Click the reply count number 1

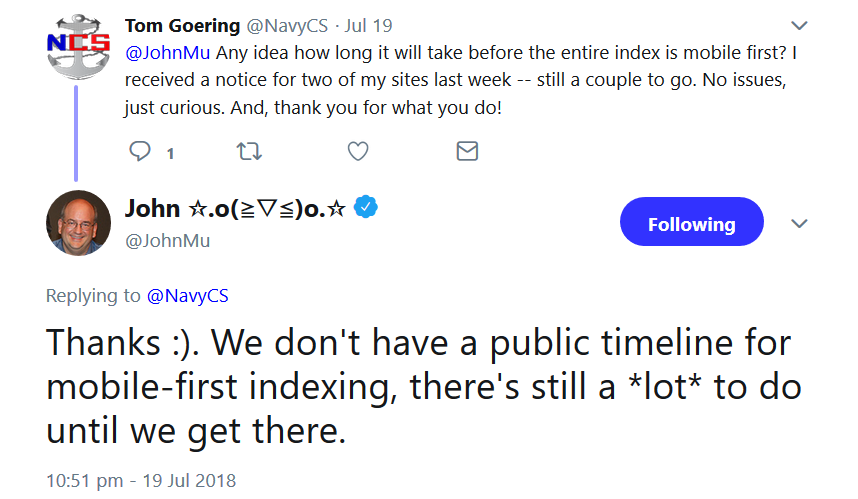pos(170,153)
